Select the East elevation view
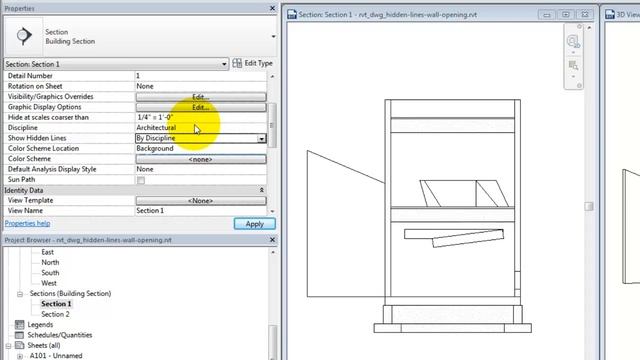This screenshot has height=360, width=640. (x=47, y=252)
